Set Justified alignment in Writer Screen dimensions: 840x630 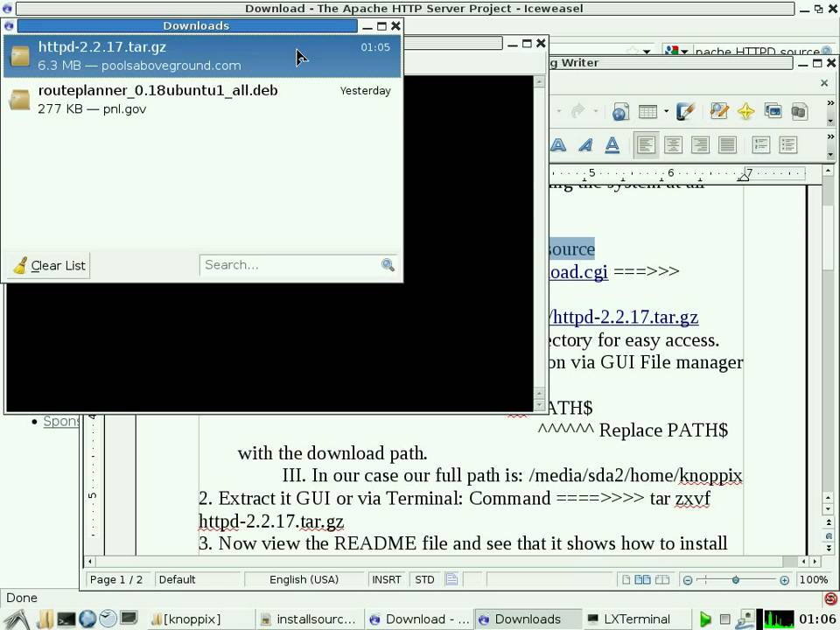coord(727,144)
